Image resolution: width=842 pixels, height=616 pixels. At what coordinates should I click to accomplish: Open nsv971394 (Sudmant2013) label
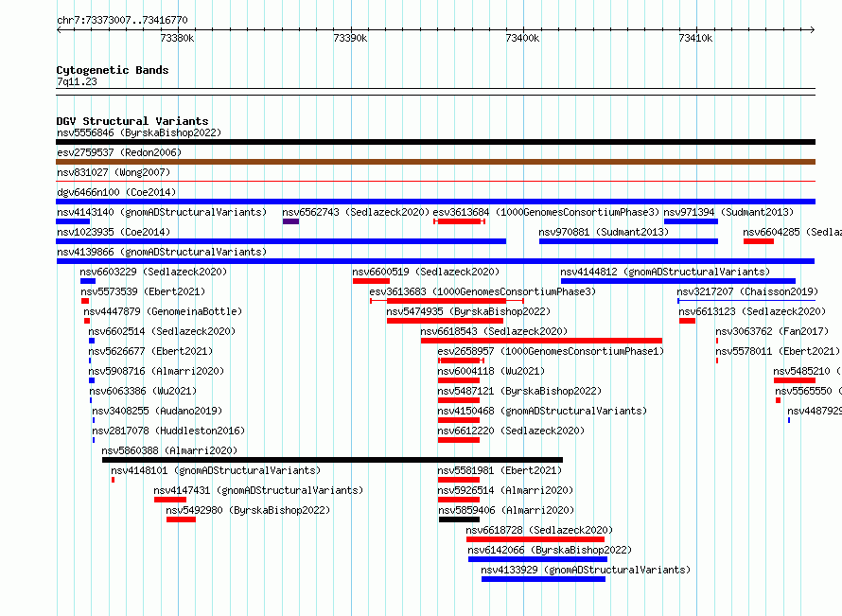(x=728, y=212)
